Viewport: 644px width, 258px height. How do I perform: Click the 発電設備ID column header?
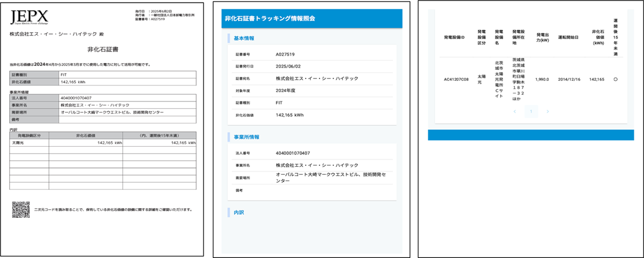454,37
